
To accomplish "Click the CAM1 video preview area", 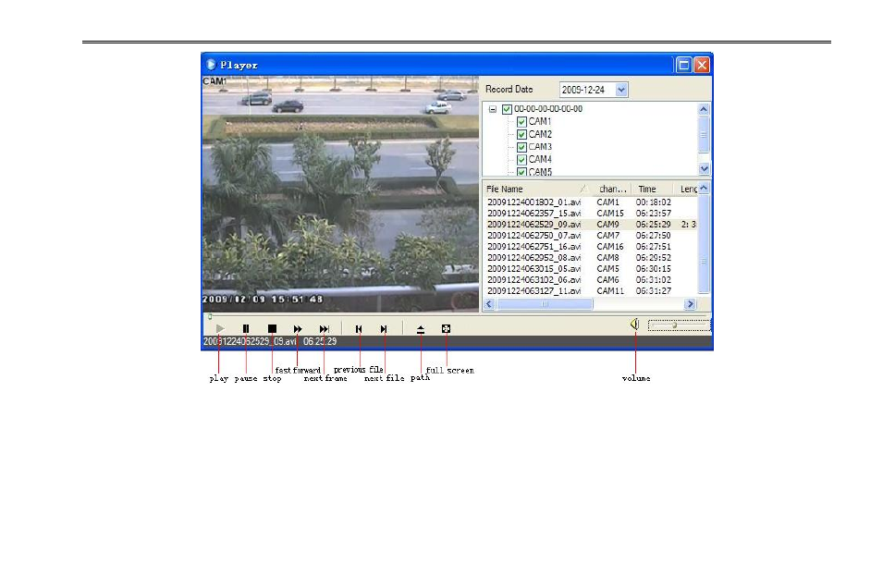I will click(x=340, y=194).
